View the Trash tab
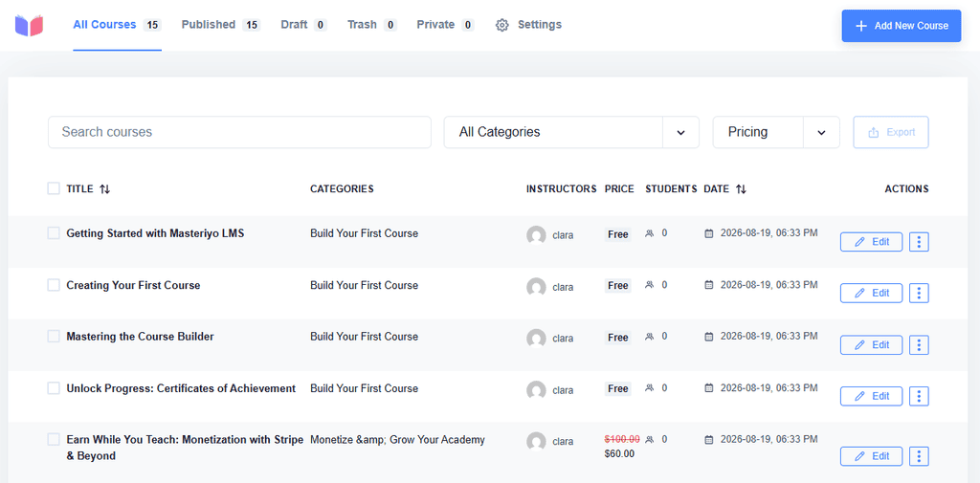The image size is (980, 483). (x=372, y=25)
